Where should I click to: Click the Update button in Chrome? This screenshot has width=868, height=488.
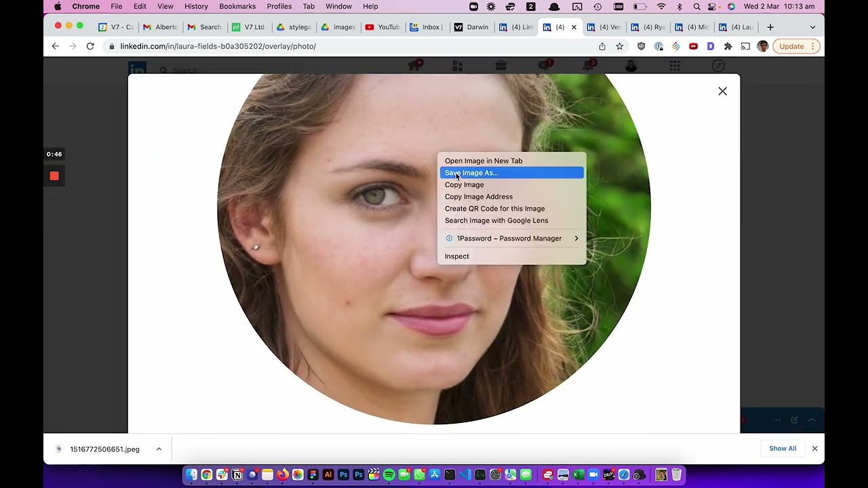pos(791,46)
